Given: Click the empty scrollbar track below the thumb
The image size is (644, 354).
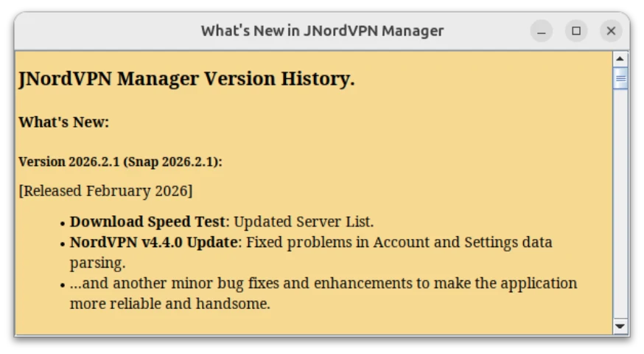Looking at the screenshot, I should pyautogui.click(x=620, y=204).
